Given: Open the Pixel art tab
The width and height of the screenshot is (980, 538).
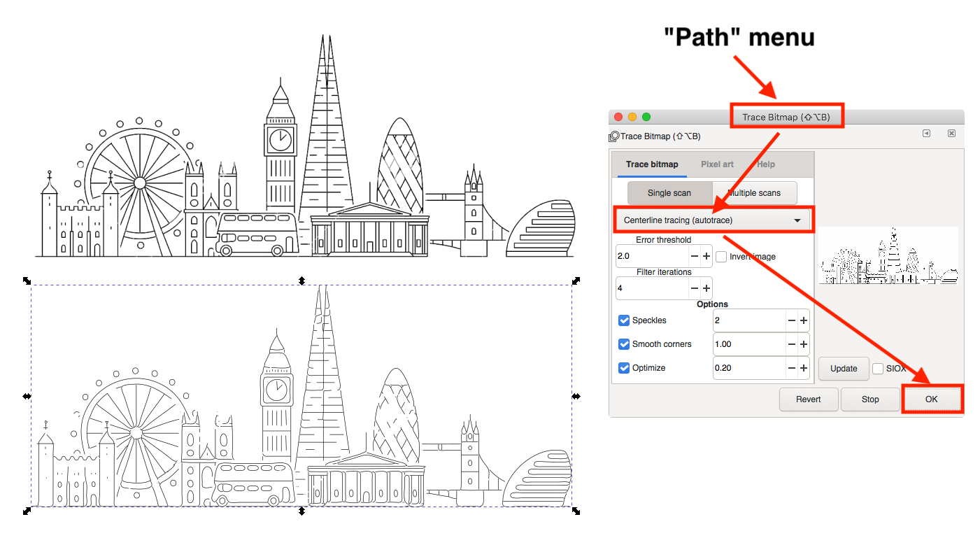Looking at the screenshot, I should point(716,164).
